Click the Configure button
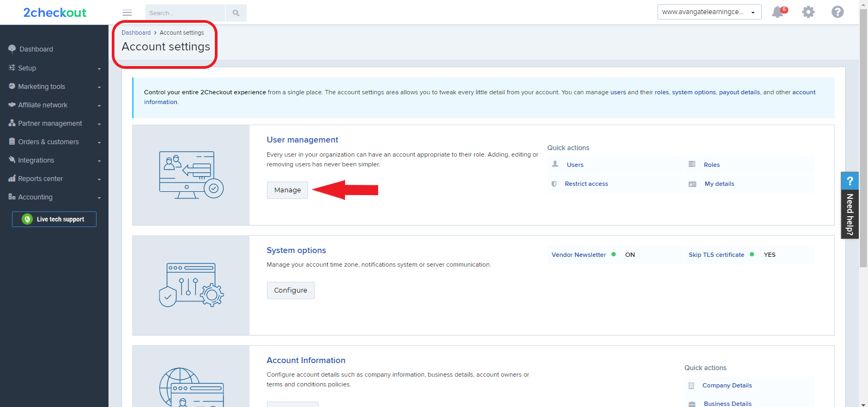This screenshot has height=407, width=868. coord(291,290)
